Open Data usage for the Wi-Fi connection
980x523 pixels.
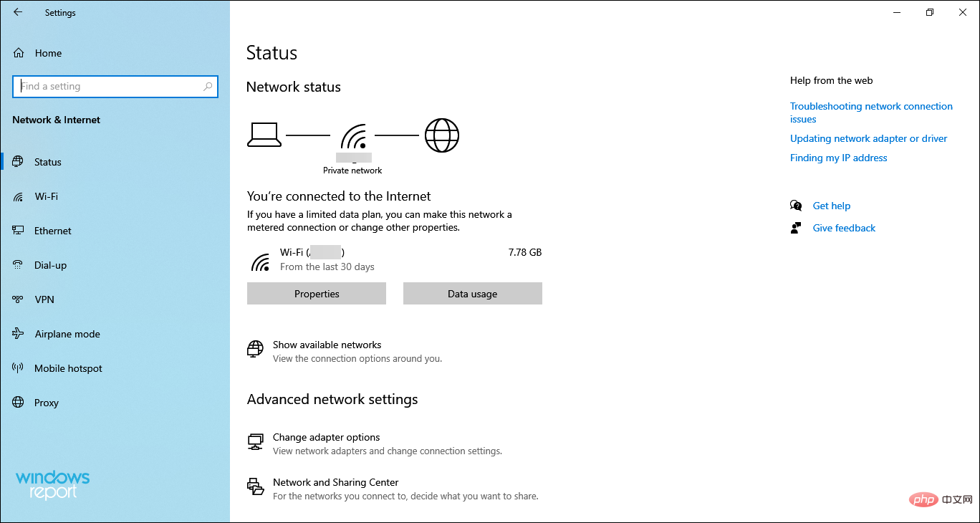coord(472,293)
